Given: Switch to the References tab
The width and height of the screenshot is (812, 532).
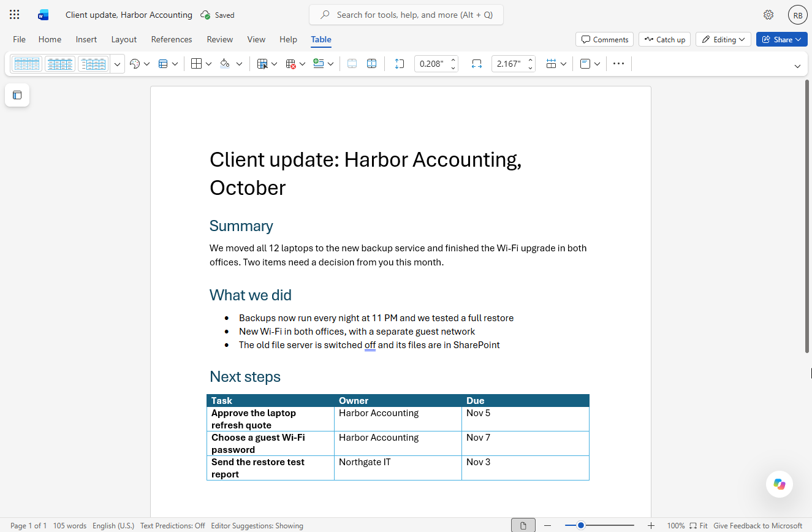Looking at the screenshot, I should 172,39.
